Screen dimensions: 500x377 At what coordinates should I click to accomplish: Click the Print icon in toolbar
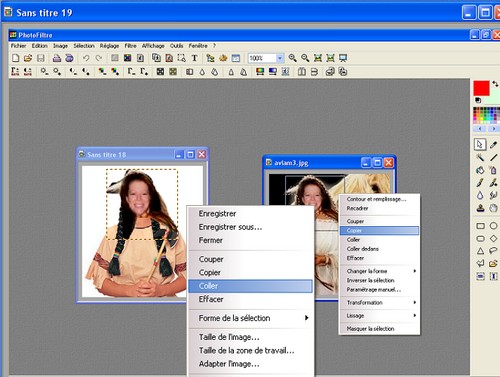click(57, 58)
